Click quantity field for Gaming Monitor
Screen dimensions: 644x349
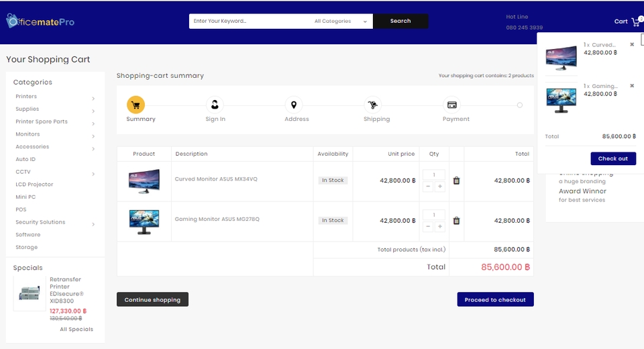pos(434,215)
